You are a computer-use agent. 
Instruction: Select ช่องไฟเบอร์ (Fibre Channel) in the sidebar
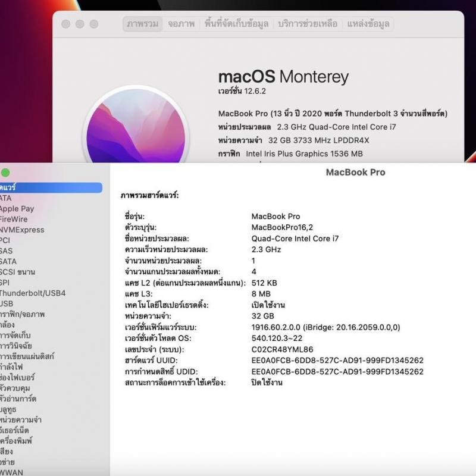17,378
